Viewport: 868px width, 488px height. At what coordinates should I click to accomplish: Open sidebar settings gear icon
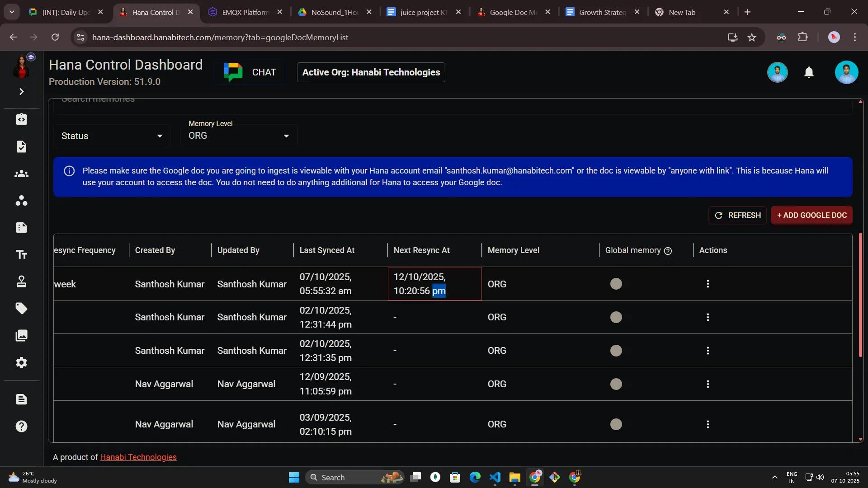click(21, 362)
